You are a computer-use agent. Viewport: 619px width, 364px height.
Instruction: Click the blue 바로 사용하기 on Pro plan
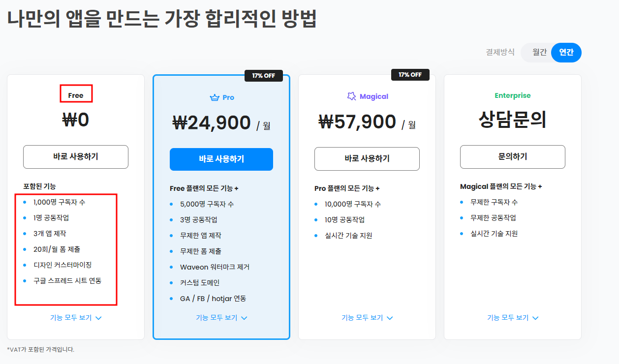[221, 159]
